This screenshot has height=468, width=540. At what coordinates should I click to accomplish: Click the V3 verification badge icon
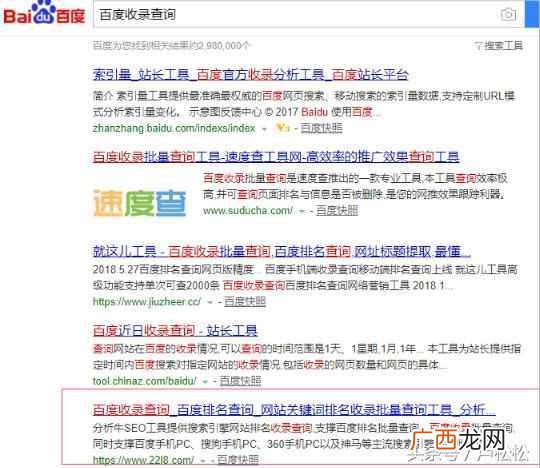(283, 128)
